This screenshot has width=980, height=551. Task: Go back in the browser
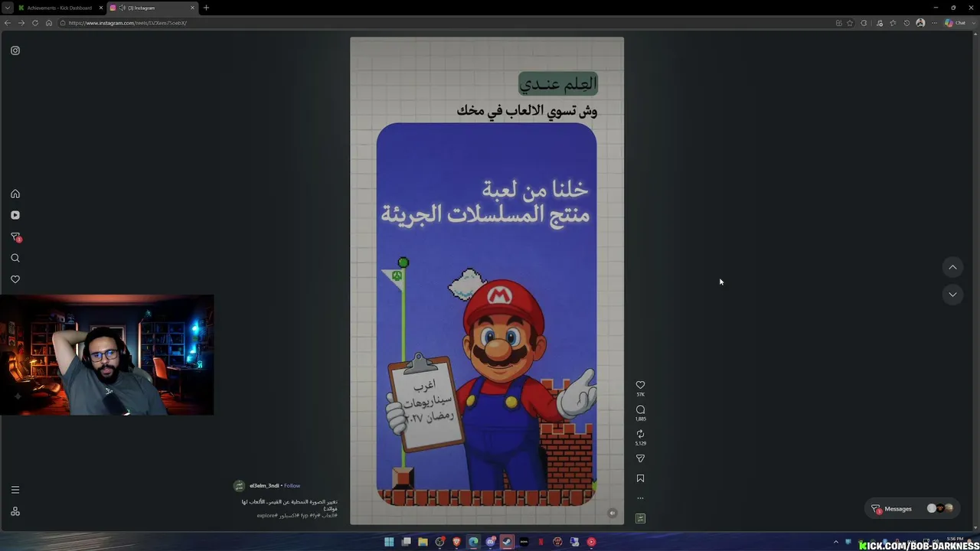point(8,23)
